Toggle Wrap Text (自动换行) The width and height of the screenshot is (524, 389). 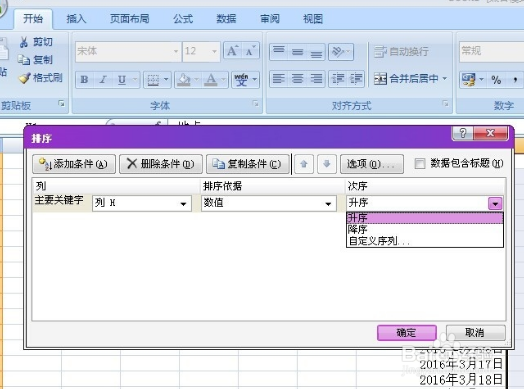pos(401,51)
